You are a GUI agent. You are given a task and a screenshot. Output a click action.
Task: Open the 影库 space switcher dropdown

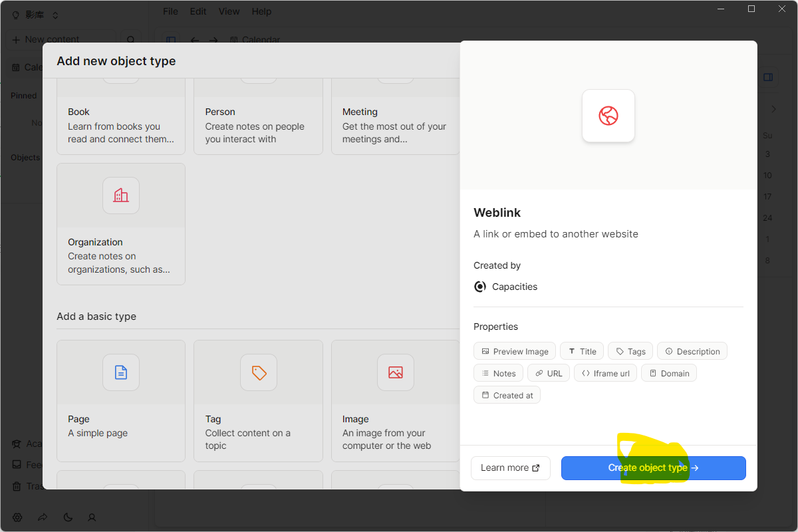click(x=37, y=15)
